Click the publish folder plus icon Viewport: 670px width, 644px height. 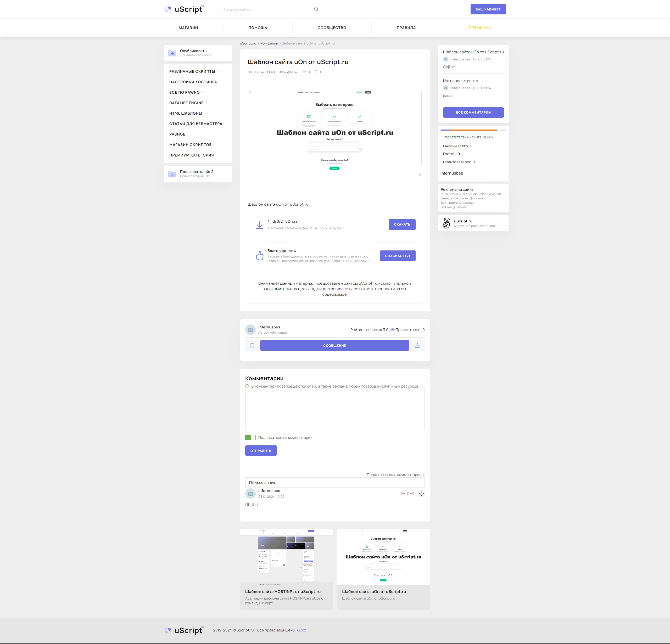[172, 53]
